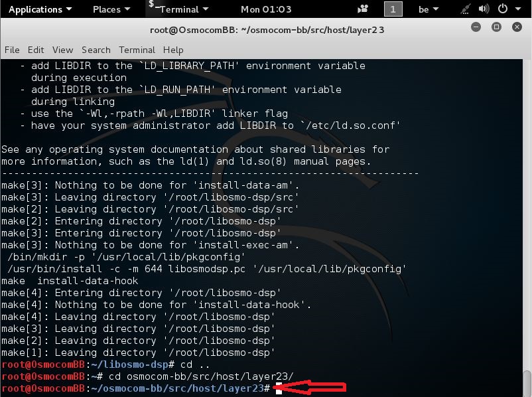Screen dimensions: 532x397
Task: Open the Places menu
Action: 111,9
